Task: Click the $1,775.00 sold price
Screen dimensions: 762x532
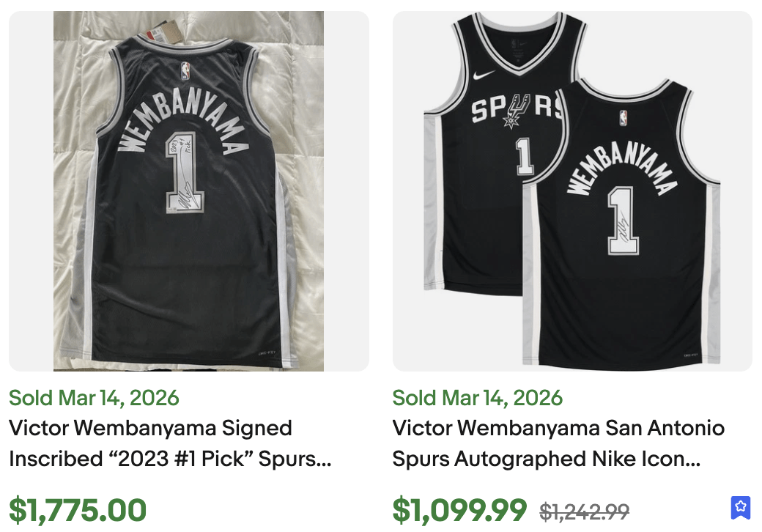Action: pyautogui.click(x=78, y=509)
